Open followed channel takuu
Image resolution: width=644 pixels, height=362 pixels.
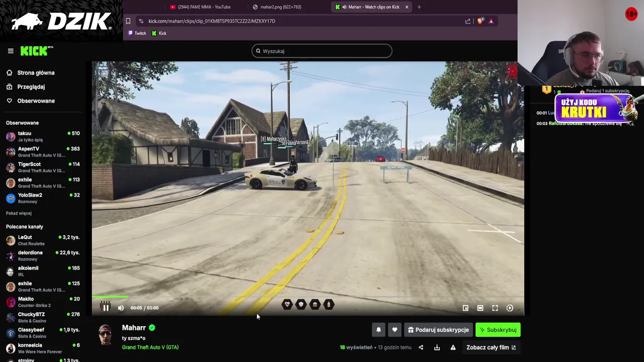pos(43,136)
